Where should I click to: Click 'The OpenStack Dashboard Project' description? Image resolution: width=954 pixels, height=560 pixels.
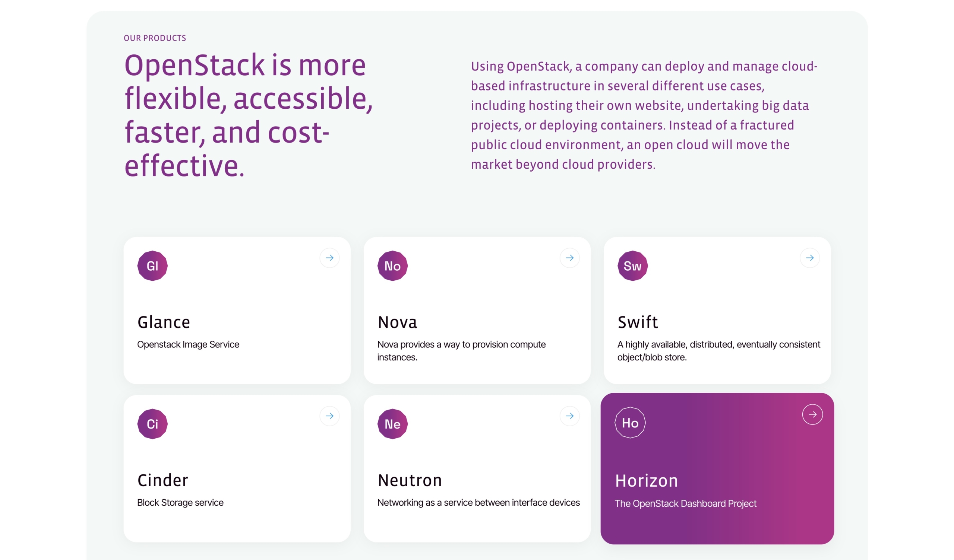tap(685, 503)
